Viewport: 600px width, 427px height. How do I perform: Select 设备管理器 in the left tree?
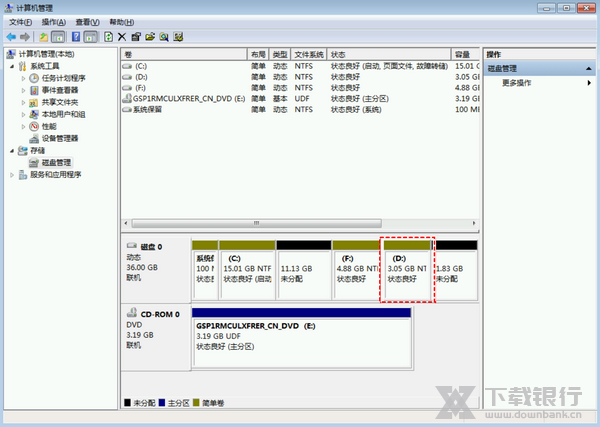[59, 138]
